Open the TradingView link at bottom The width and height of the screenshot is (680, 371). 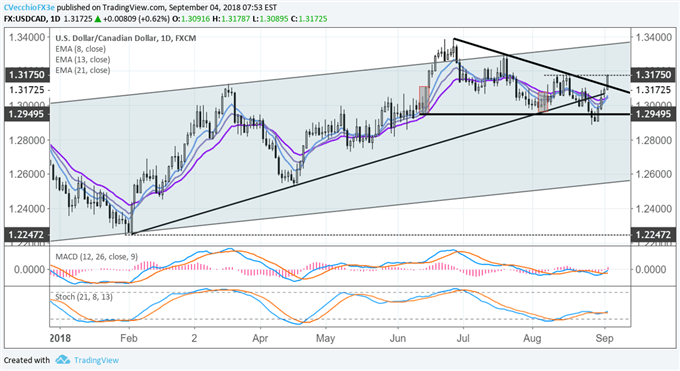click(x=96, y=360)
